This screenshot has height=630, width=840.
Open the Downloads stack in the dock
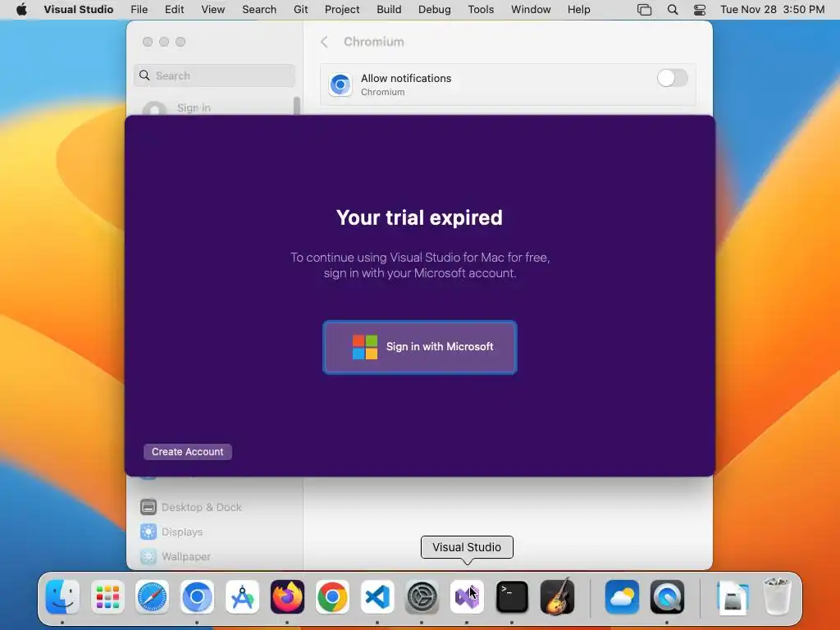732,597
